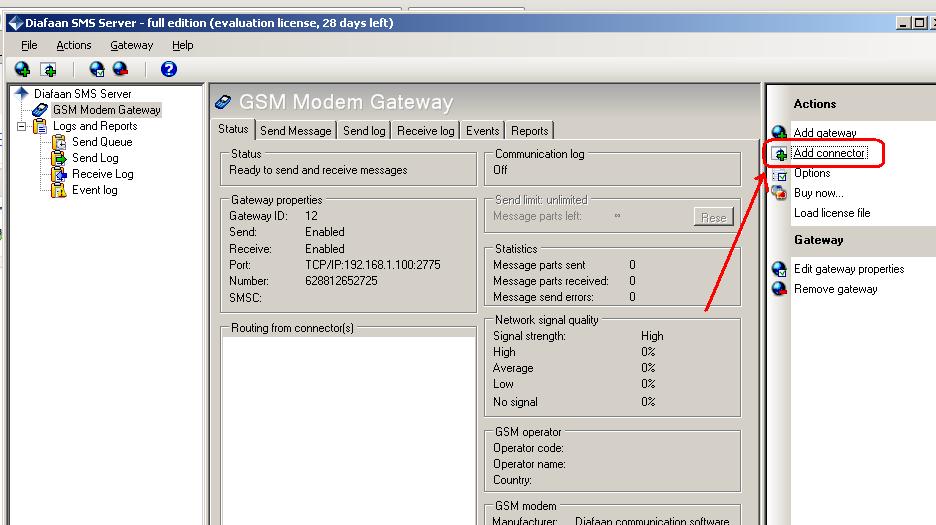Click the No signal label
Image resolution: width=936 pixels, height=525 pixels.
[x=515, y=402]
